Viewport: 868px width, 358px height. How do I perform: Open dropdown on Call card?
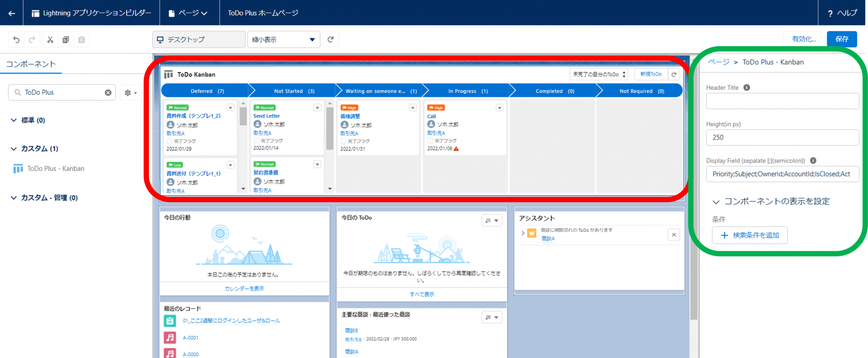[499, 108]
